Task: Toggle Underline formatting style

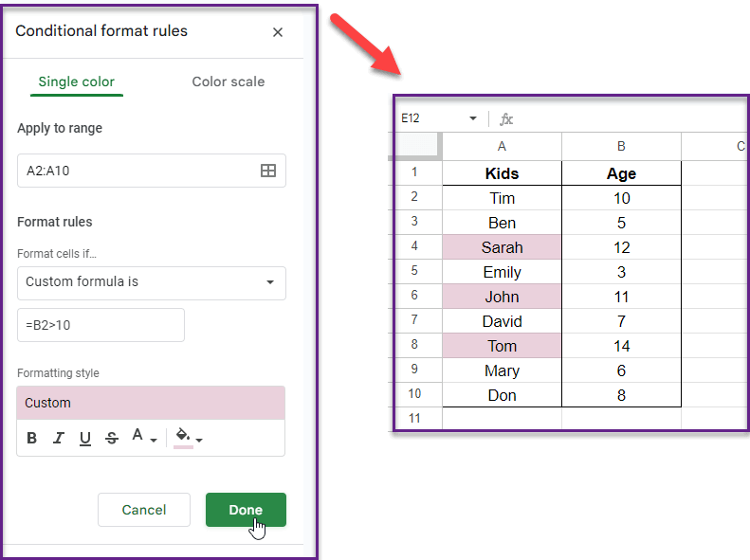Action: pos(85,438)
